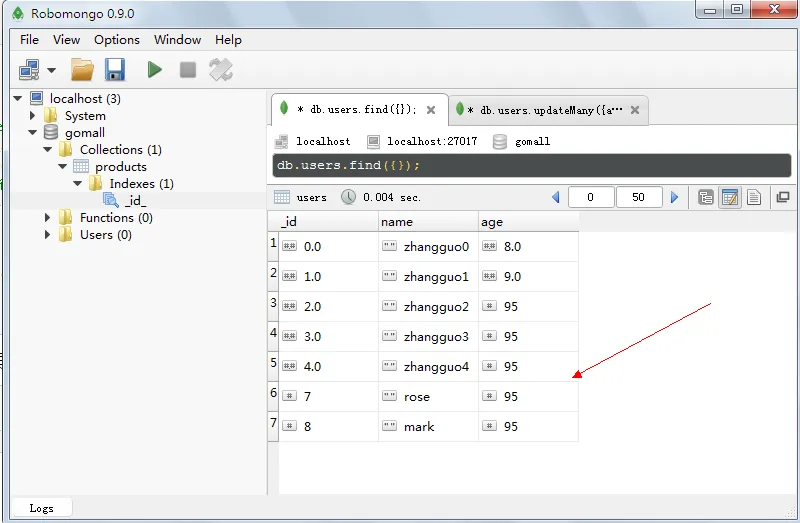Expand the System folder in tree

pos(33,115)
